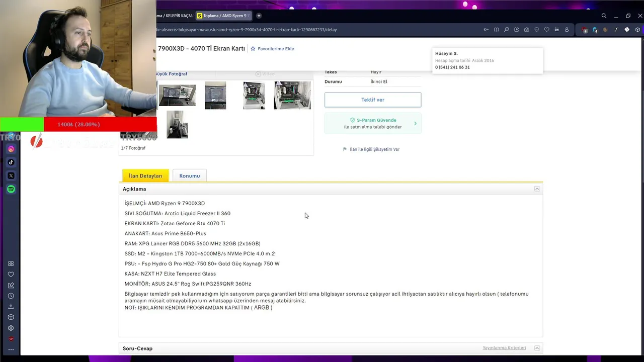Click the 1/7 Fotoğraf counter text
The width and height of the screenshot is (644, 362).
pos(133,148)
